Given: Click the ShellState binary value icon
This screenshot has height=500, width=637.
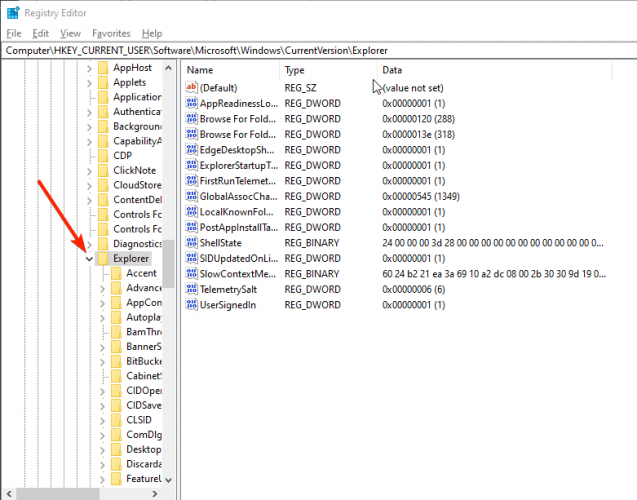Looking at the screenshot, I should (191, 242).
